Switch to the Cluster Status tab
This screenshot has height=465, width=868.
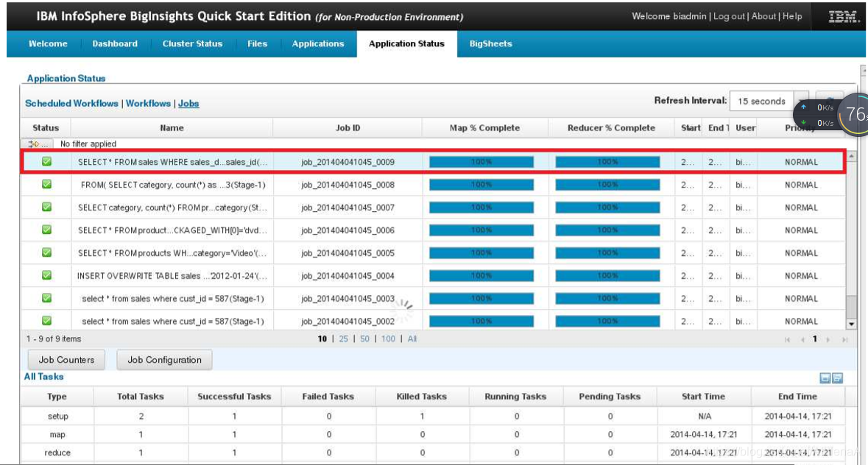click(192, 43)
